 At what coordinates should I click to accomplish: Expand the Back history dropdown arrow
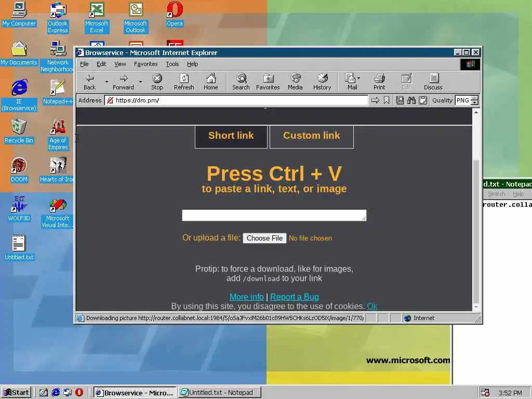click(x=107, y=82)
